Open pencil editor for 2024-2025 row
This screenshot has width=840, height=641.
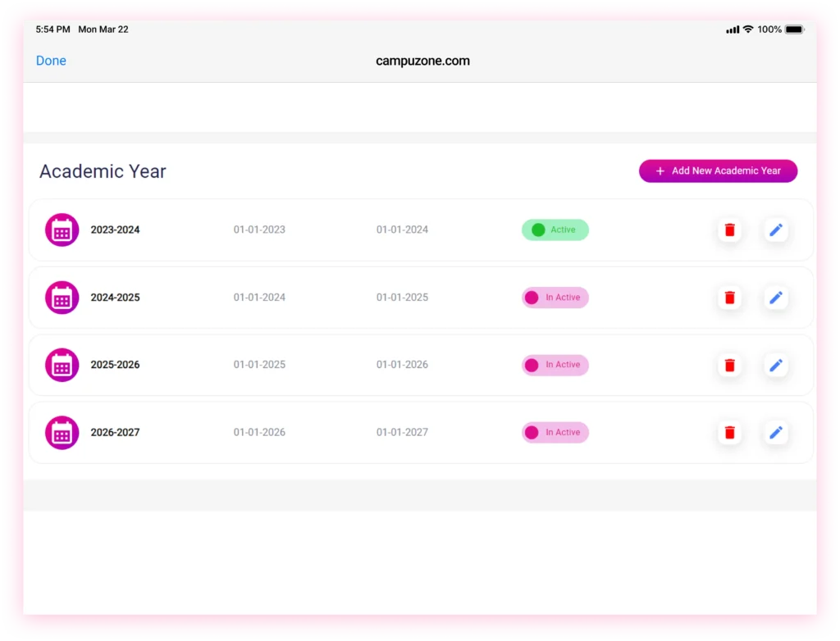pyautogui.click(x=776, y=298)
